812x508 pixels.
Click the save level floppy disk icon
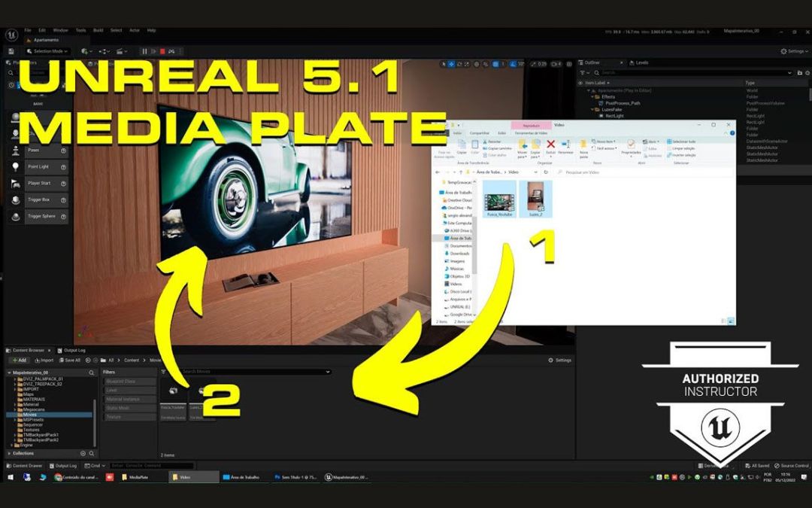(x=11, y=51)
